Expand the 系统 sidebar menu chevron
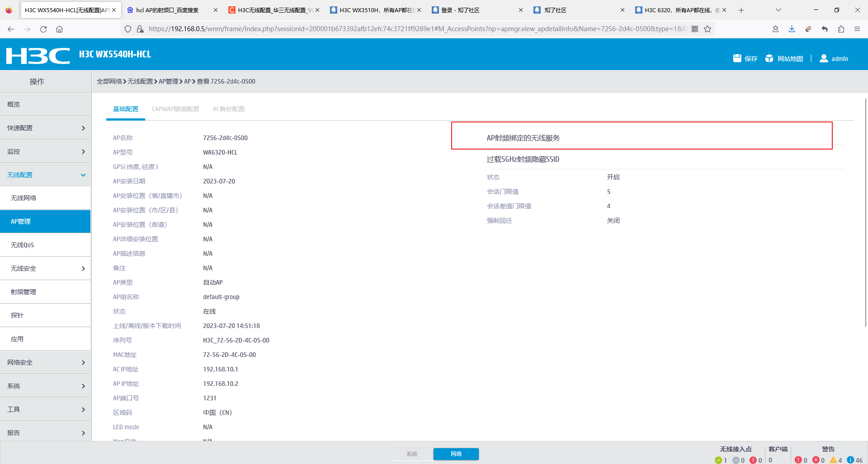Viewport: 868px width, 464px height. point(83,386)
